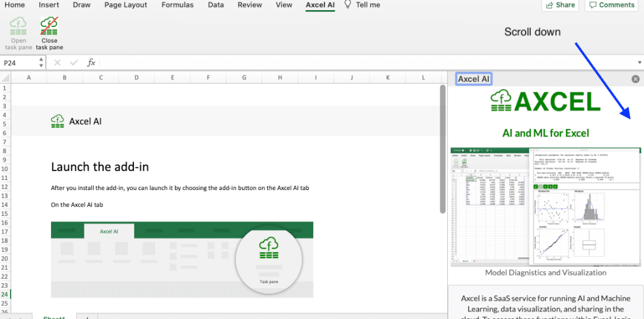Open the Insert ribbon tab
Screen dimensions: 644x319
[x=49, y=5]
